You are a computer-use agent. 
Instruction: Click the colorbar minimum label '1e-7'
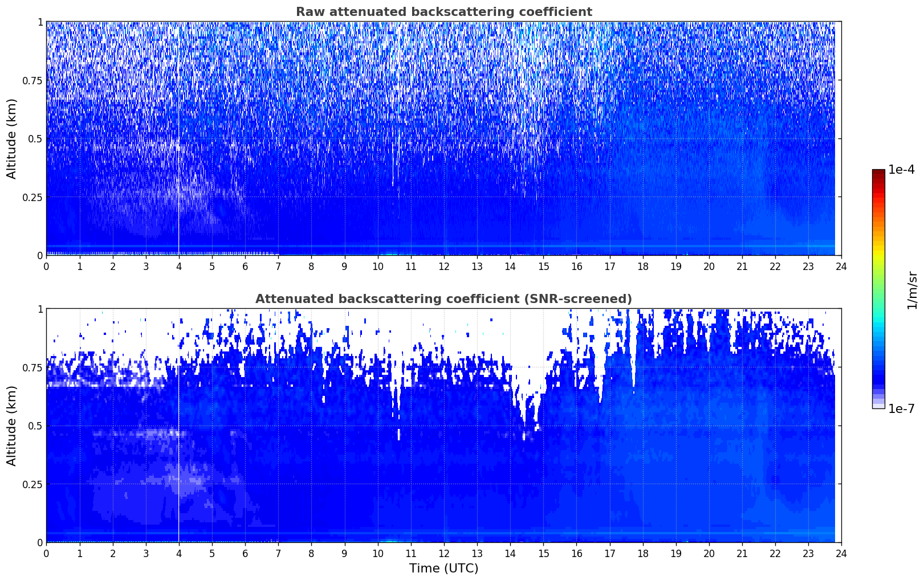(x=901, y=409)
